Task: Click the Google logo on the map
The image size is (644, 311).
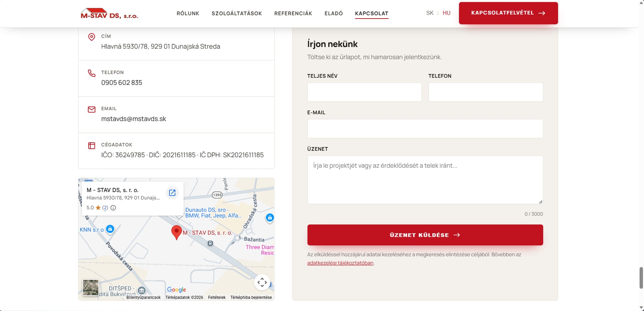Action: click(x=176, y=290)
